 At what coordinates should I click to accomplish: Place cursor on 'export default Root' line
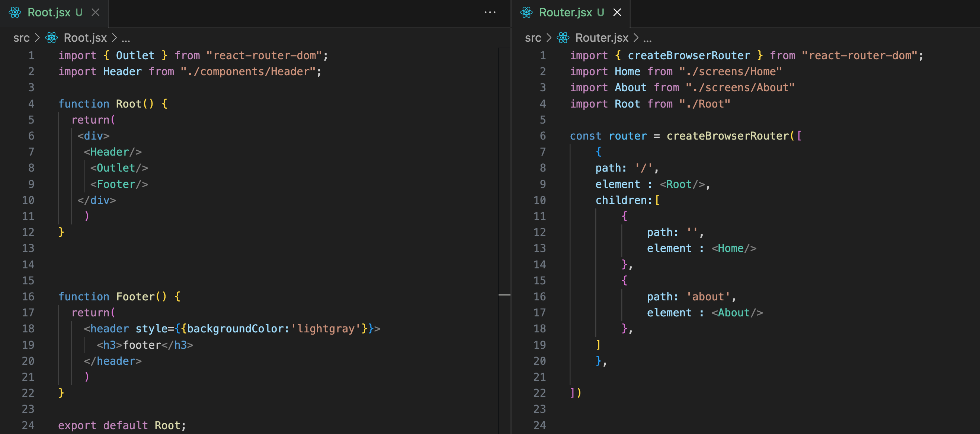point(122,425)
